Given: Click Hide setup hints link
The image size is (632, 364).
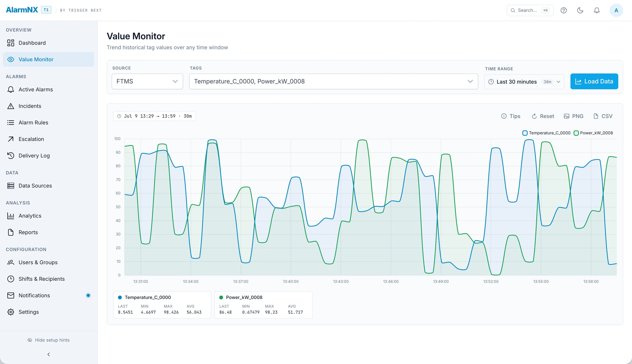Looking at the screenshot, I should [49, 340].
